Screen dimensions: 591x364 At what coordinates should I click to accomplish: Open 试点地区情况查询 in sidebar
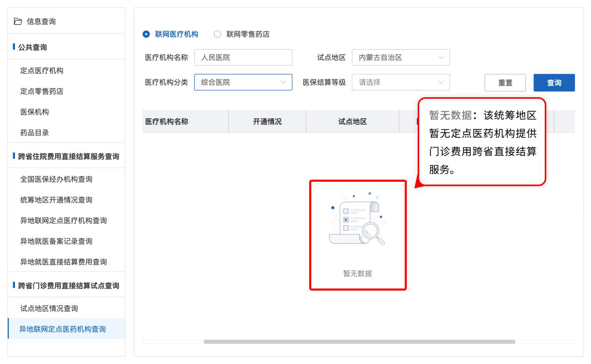49,308
